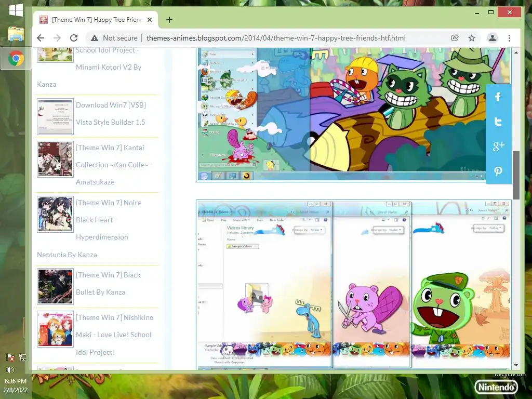Click the browser Forward arrow
The height and width of the screenshot is (399, 532).
pyautogui.click(x=57, y=38)
